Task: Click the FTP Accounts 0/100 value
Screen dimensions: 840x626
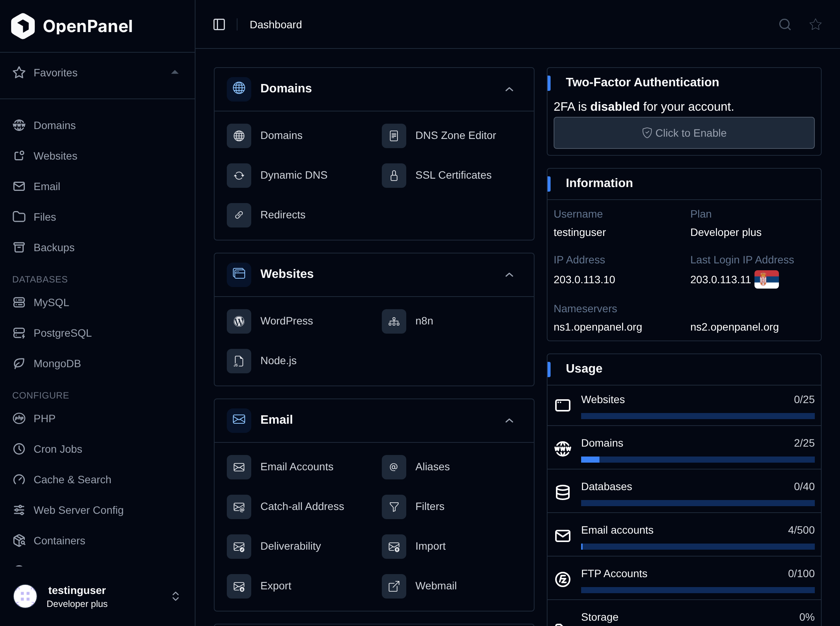Action: tap(801, 574)
